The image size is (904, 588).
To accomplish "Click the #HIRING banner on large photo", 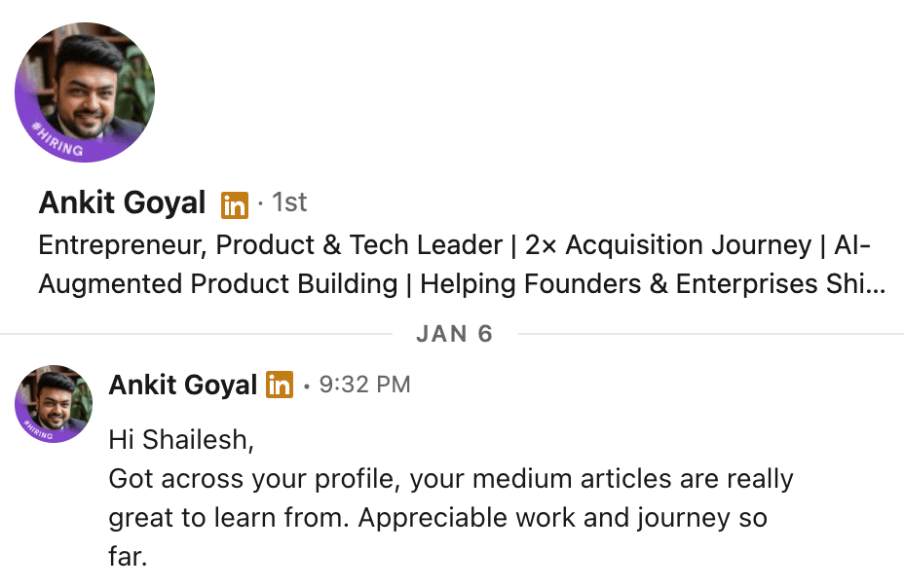I will pos(58,140).
